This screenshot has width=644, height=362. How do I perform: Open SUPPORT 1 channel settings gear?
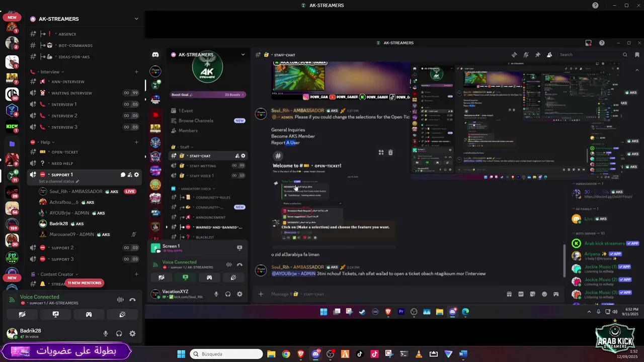coord(136,175)
